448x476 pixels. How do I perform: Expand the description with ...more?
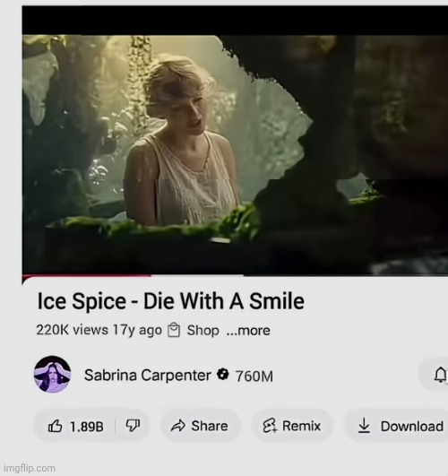[x=248, y=331]
